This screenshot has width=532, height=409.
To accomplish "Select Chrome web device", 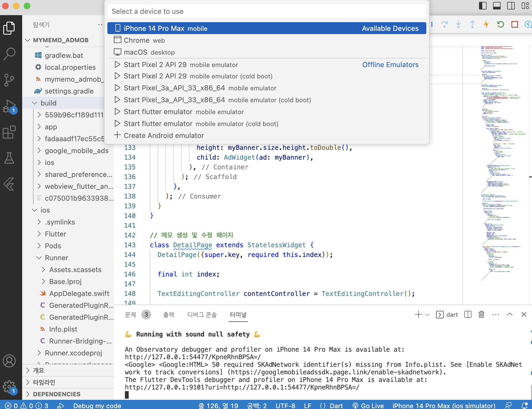I will (x=267, y=40).
